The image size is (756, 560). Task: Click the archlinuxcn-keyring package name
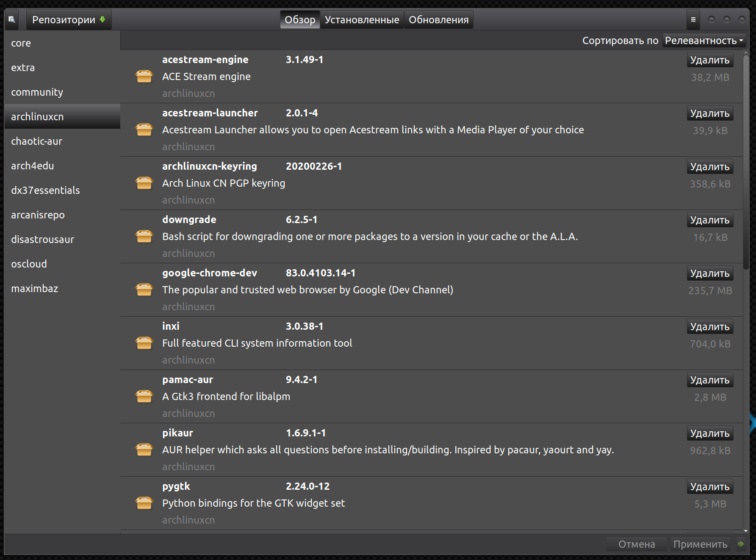[210, 166]
